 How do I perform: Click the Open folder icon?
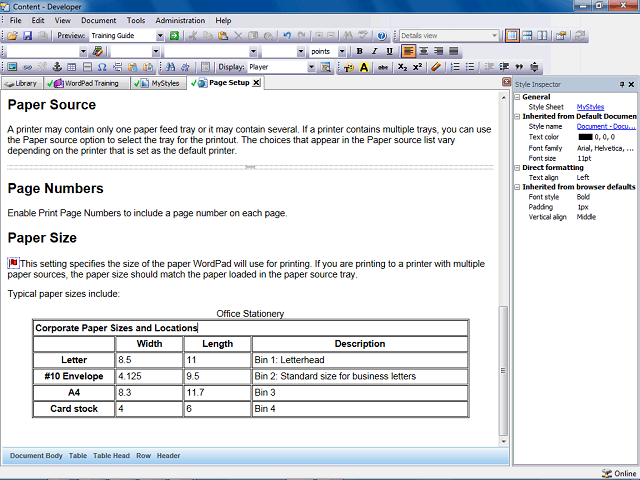(12, 36)
